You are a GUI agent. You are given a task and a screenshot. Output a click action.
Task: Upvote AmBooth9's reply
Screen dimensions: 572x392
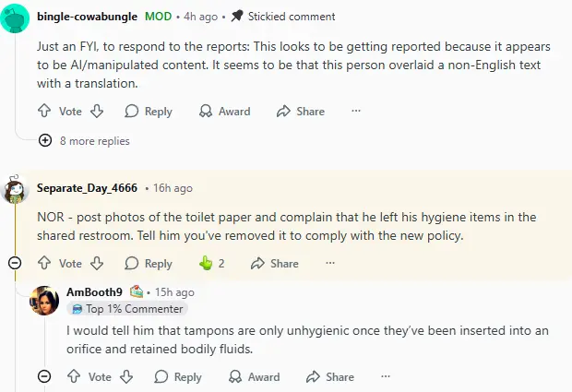(73, 376)
